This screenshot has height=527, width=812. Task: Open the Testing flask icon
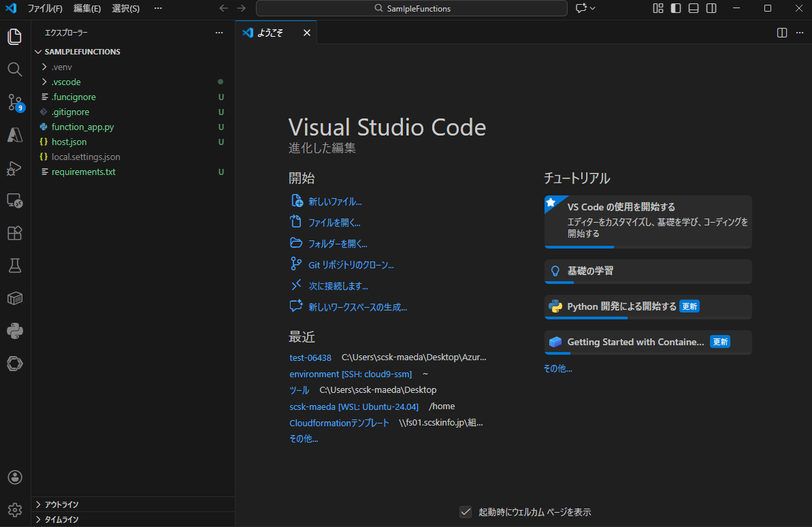(15, 266)
